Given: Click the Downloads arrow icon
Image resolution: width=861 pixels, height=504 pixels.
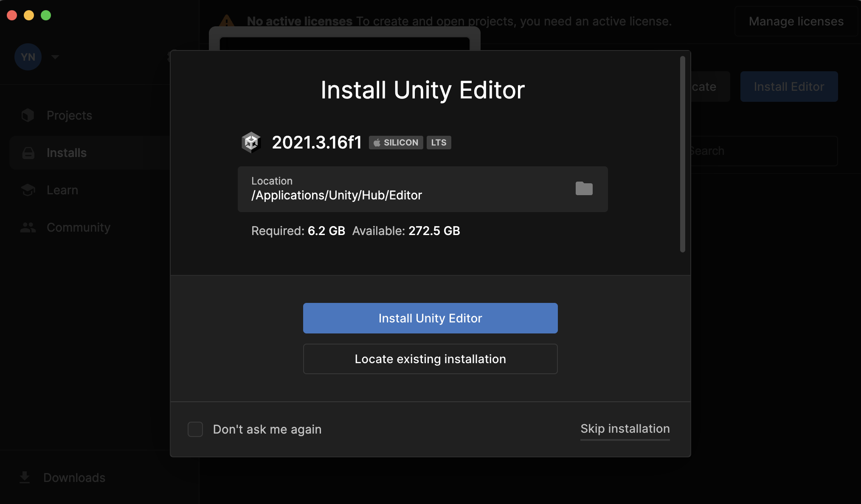Looking at the screenshot, I should 25,477.
